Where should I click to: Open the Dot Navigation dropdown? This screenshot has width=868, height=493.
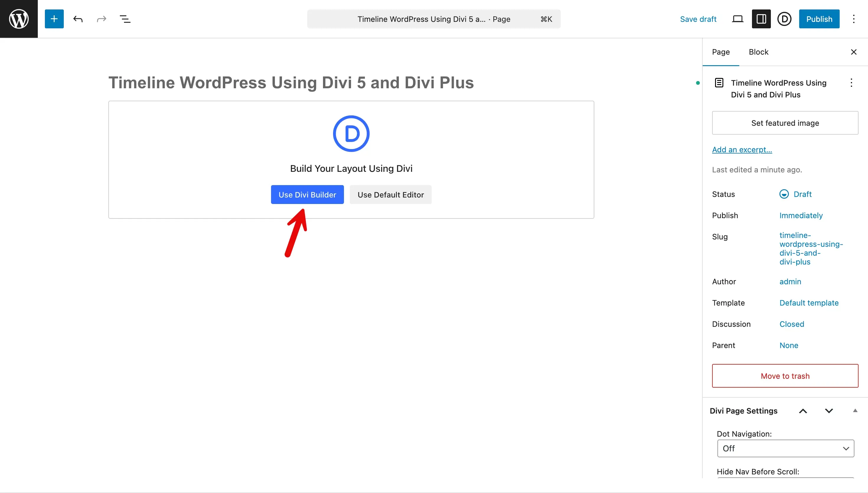[x=786, y=448]
